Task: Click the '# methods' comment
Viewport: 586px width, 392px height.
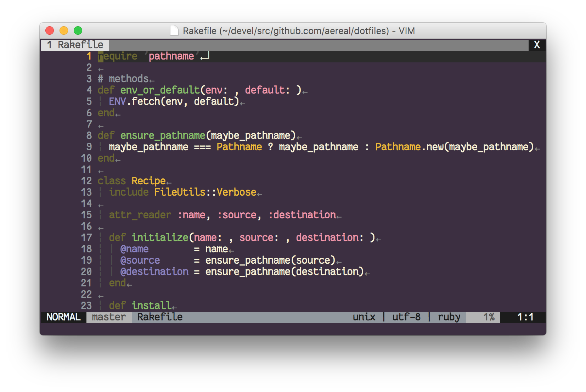Action: click(123, 79)
